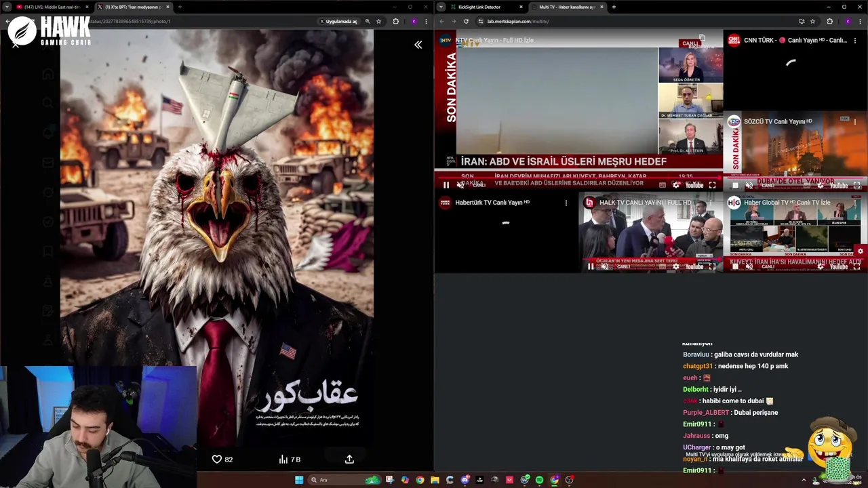Open settings gear on Halk TV player
The image size is (868, 488).
click(676, 266)
